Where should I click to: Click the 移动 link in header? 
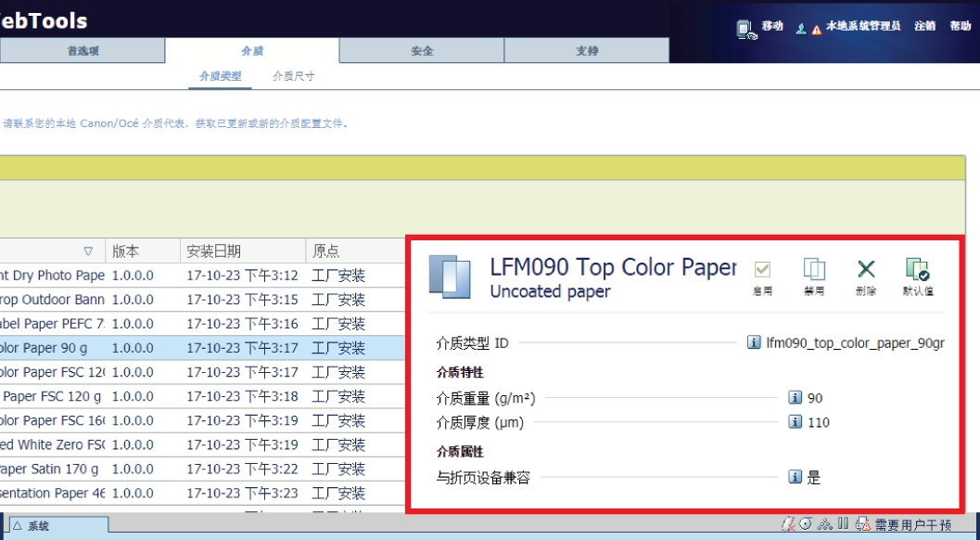click(772, 26)
